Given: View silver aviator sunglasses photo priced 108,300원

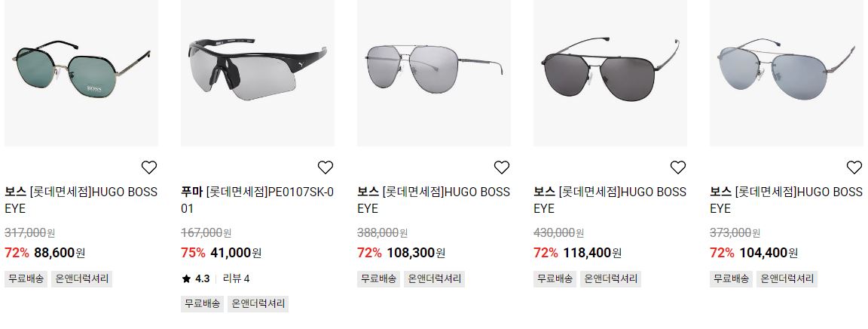Looking at the screenshot, I should coord(434,72).
